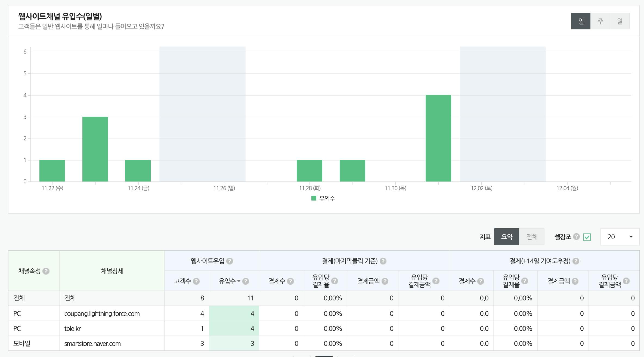Select the 전체 indicator tab
The image size is (644, 357).
coord(532,237)
